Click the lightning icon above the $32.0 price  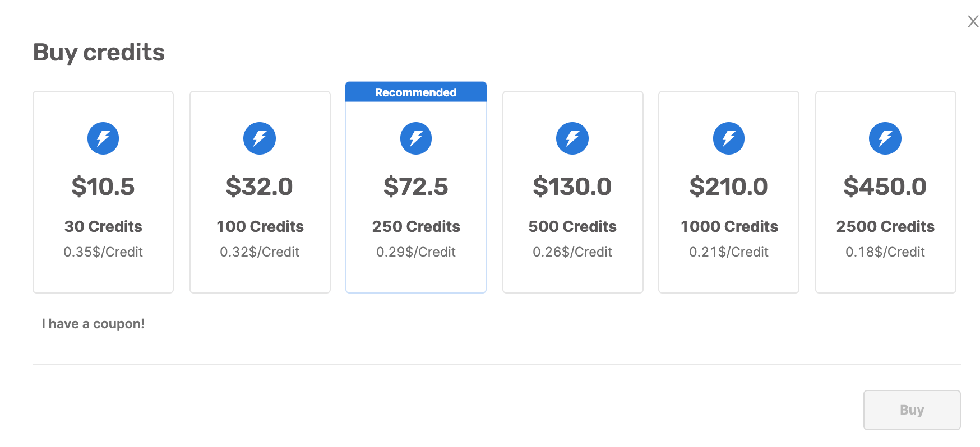pyautogui.click(x=260, y=138)
